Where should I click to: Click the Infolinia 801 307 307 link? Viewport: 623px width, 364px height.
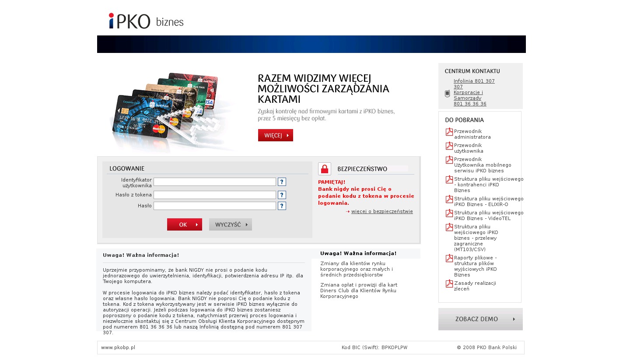coord(474,84)
